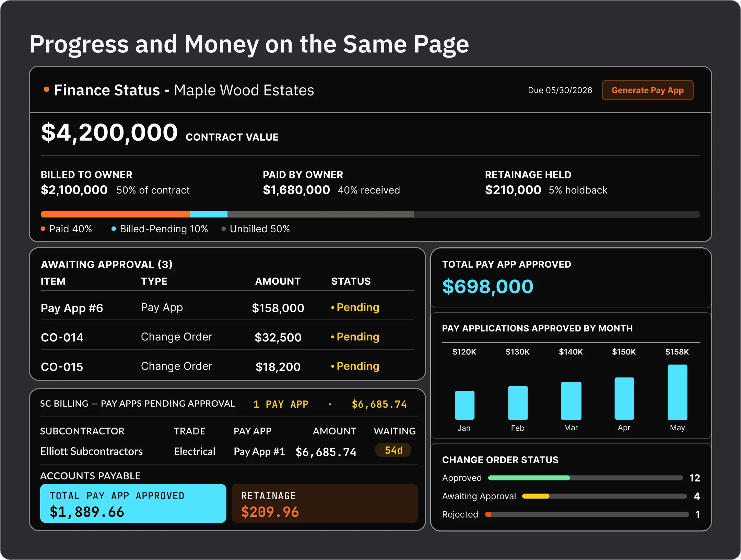Open the Pay App #6 row item
Screen dimensions: 741x560
click(72, 308)
